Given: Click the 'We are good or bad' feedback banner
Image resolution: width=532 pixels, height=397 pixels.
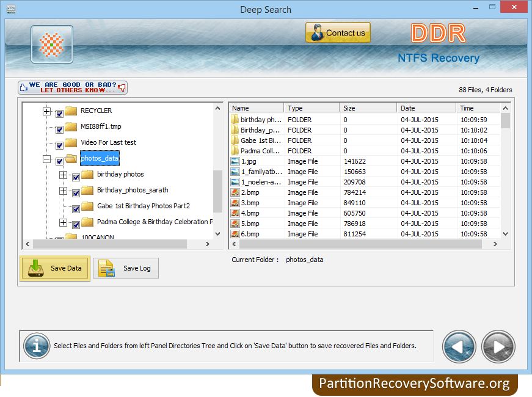Looking at the screenshot, I should pyautogui.click(x=73, y=87).
